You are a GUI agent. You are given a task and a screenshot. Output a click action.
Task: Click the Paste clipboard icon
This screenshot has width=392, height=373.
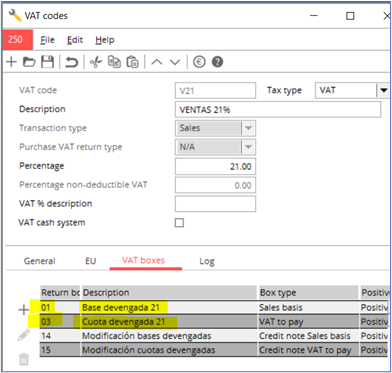[132, 62]
